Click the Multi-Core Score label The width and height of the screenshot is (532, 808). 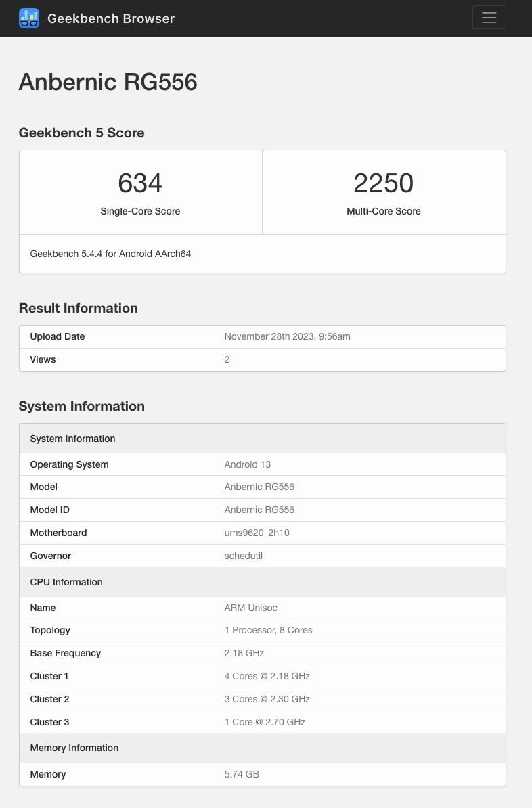(384, 211)
